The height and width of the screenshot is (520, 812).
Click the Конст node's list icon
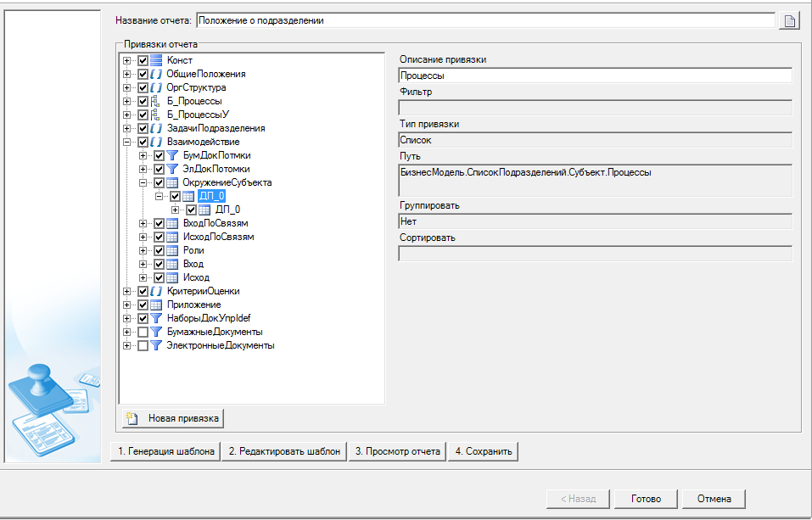[156, 60]
